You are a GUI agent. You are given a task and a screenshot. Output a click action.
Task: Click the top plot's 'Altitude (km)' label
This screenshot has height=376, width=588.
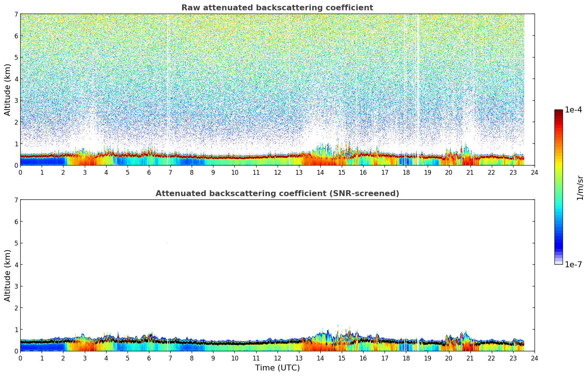point(8,90)
